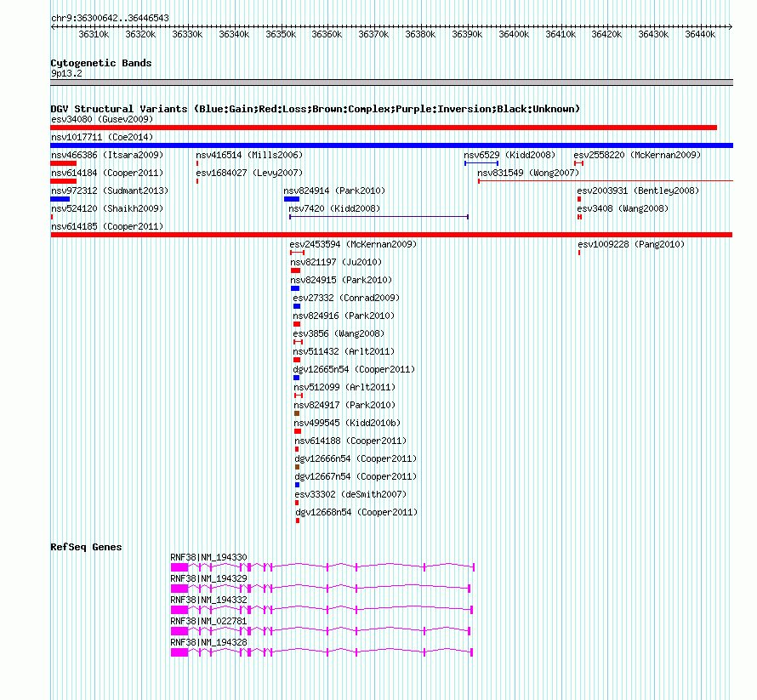Click the 36440k ruler tick label

pyautogui.click(x=700, y=34)
